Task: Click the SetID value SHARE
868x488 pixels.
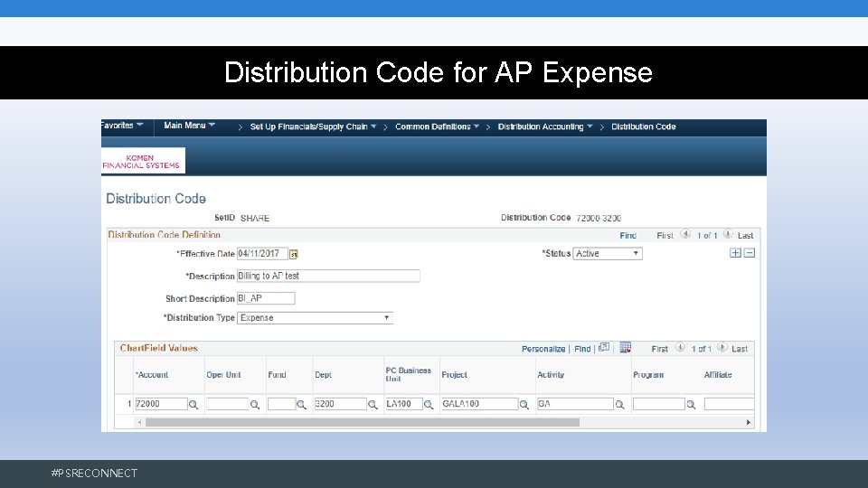Action: coord(255,218)
